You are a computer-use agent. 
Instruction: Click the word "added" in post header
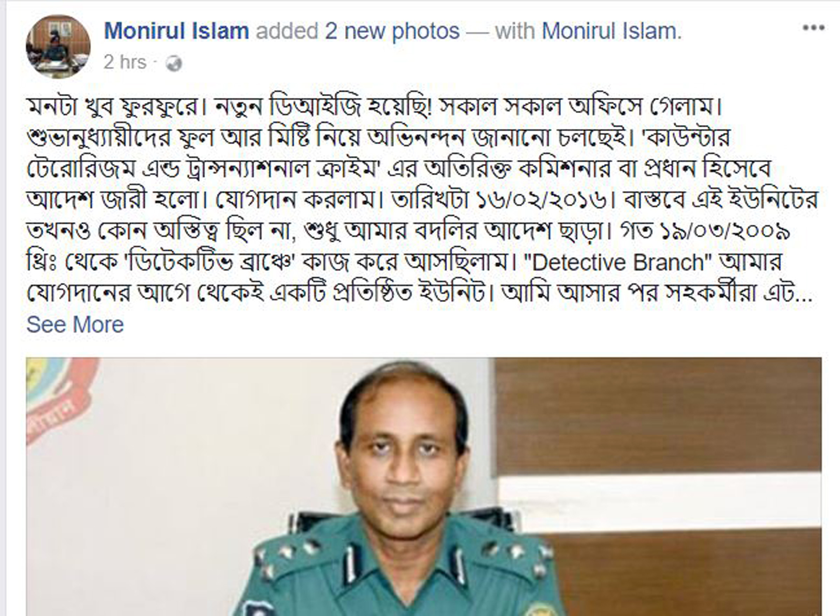tap(287, 30)
